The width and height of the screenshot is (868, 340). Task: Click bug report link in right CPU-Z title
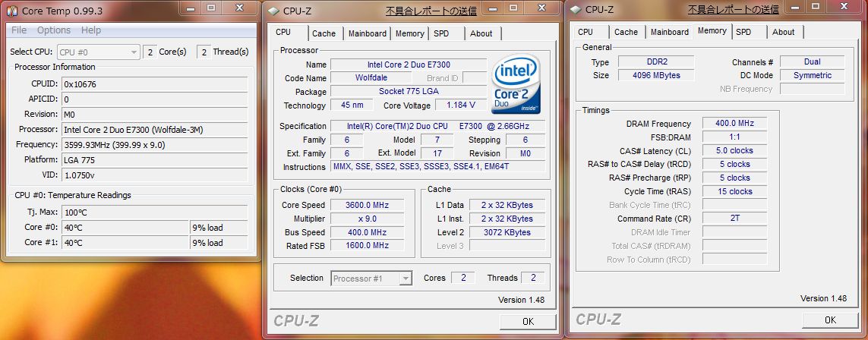(733, 9)
